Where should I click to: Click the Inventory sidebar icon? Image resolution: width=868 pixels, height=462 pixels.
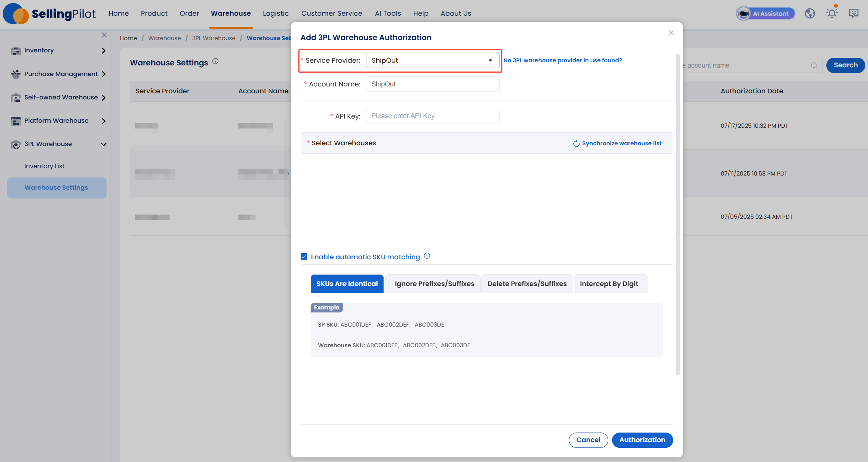coord(16,50)
